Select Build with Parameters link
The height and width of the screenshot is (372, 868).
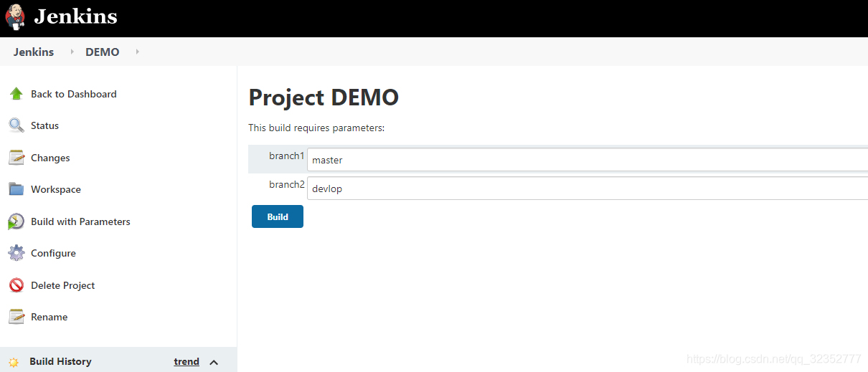coord(80,221)
